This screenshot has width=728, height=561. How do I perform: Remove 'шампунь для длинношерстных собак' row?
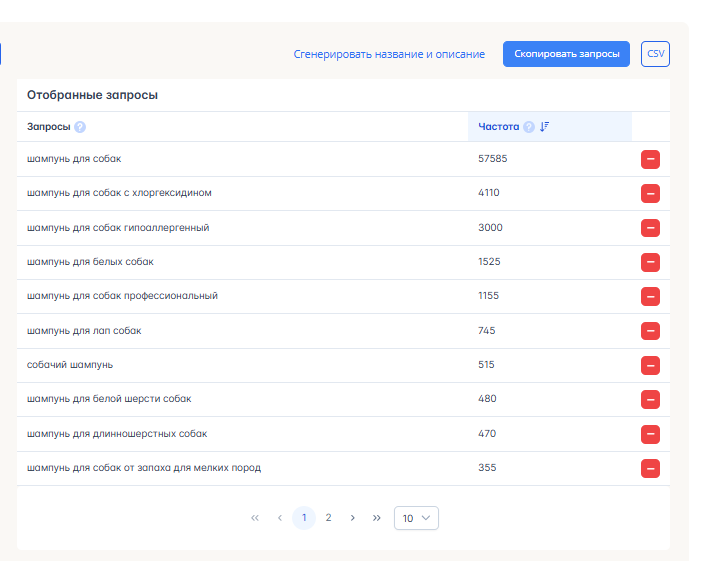pos(650,434)
